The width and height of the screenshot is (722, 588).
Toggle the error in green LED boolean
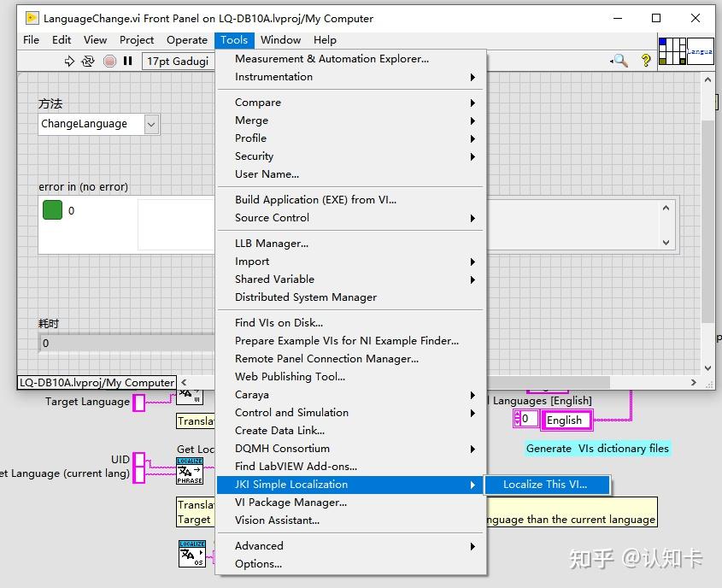coord(52,208)
